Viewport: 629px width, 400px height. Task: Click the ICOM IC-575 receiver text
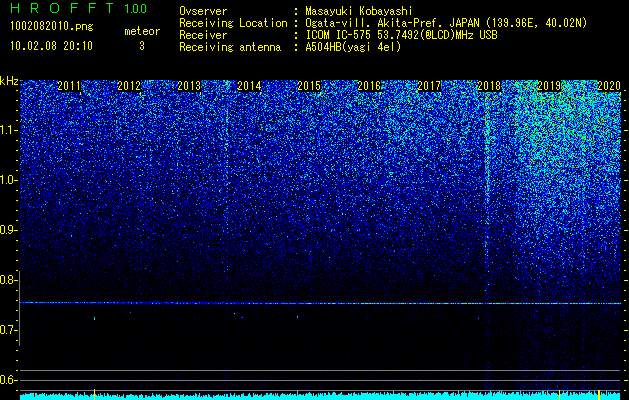401,35
